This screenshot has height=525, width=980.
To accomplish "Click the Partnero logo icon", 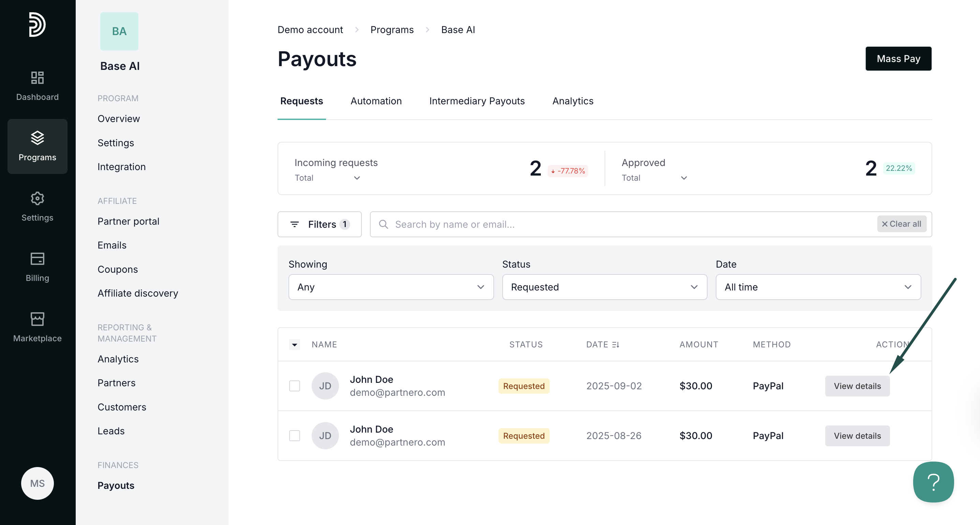I will (x=37, y=25).
